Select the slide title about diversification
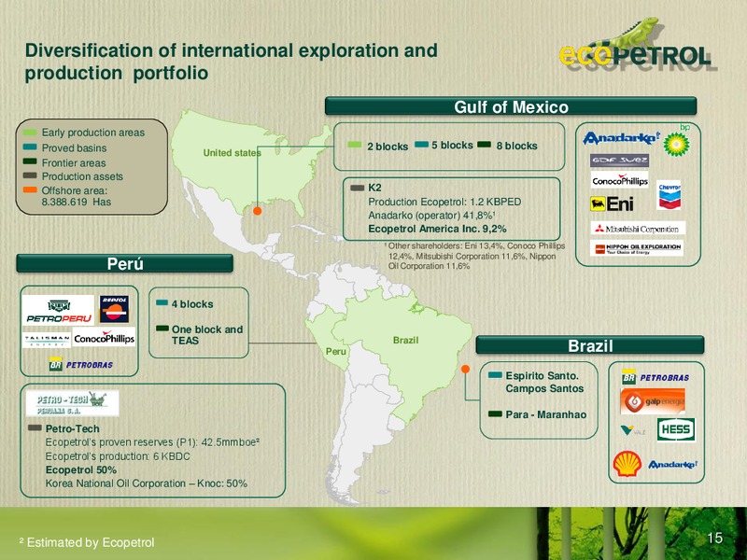This screenshot has height=560, width=747. (231, 62)
